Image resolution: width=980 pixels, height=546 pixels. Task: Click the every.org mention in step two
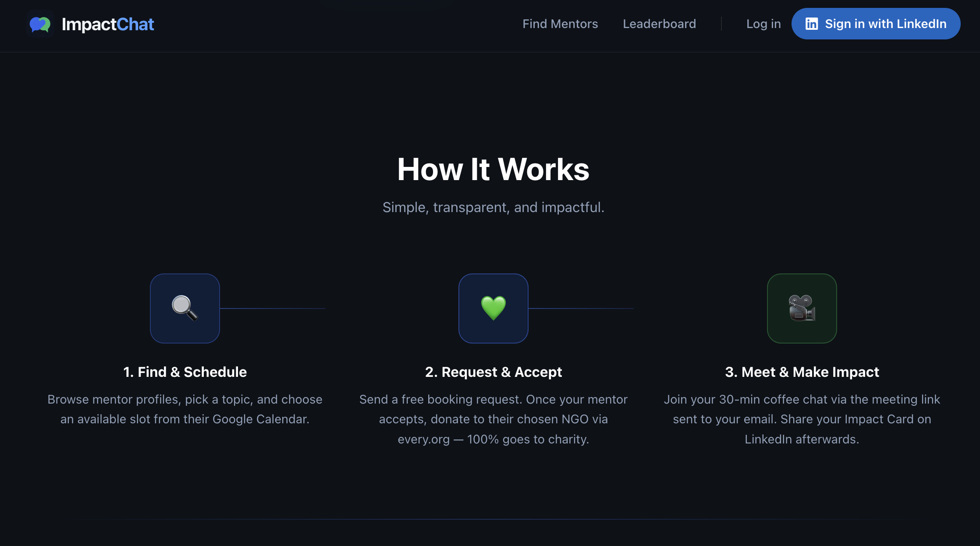pyautogui.click(x=423, y=439)
